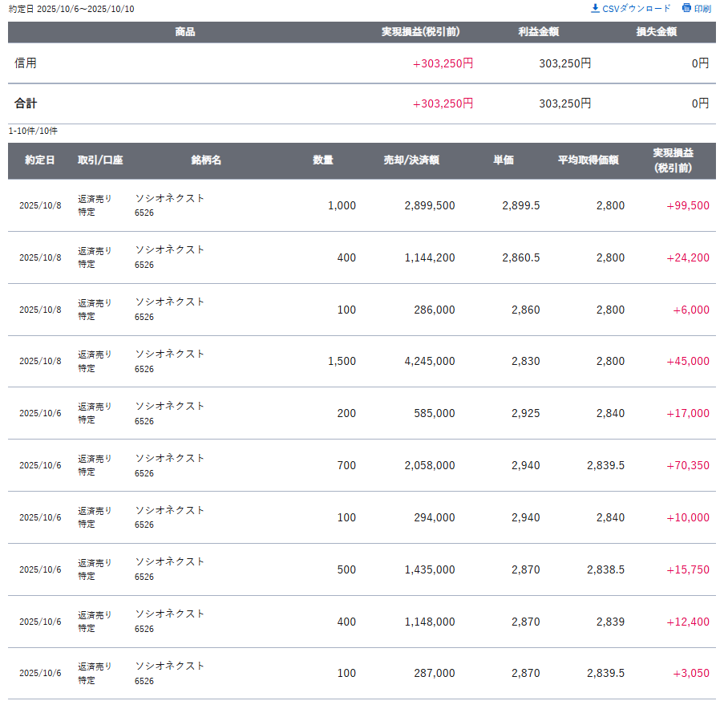Click the 数量 column header
The width and height of the screenshot is (728, 705).
[323, 160]
